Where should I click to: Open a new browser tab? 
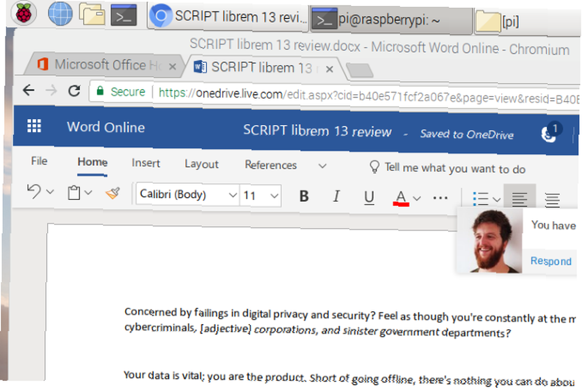359,70
